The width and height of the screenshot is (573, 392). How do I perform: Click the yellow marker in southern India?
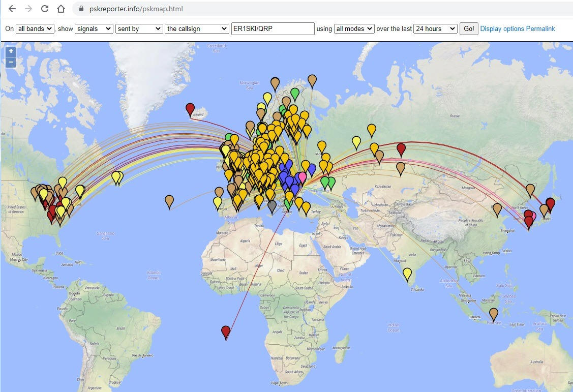coord(407,274)
